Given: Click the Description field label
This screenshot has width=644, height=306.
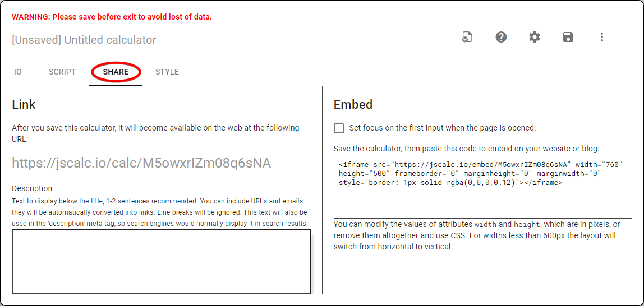Looking at the screenshot, I should 32,189.
